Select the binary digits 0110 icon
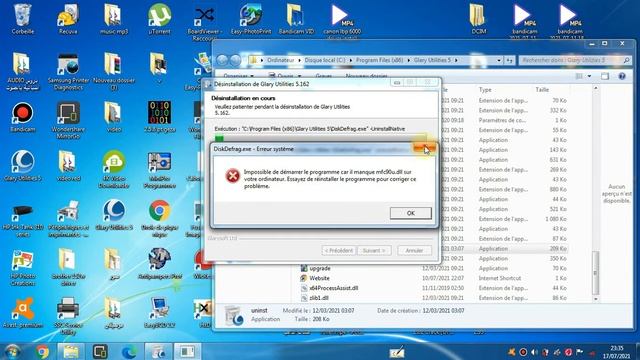 [159, 117]
